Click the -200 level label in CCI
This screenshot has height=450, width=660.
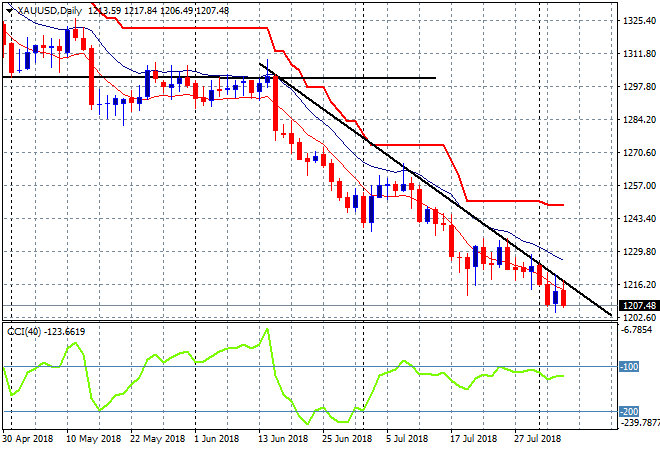[629, 412]
